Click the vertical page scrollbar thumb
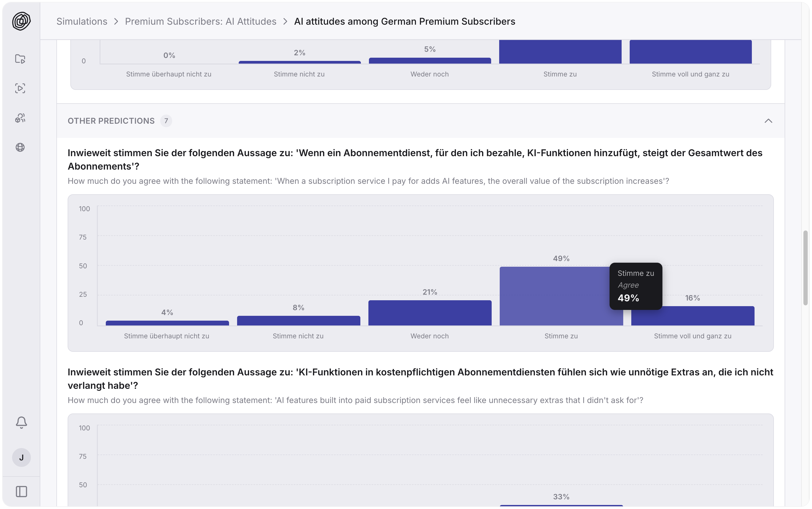The image size is (812, 509). point(805,268)
